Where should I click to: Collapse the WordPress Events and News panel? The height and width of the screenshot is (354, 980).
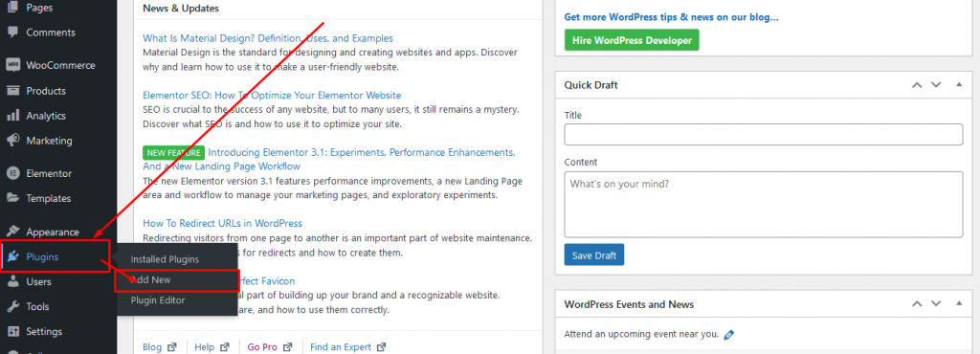[959, 304]
